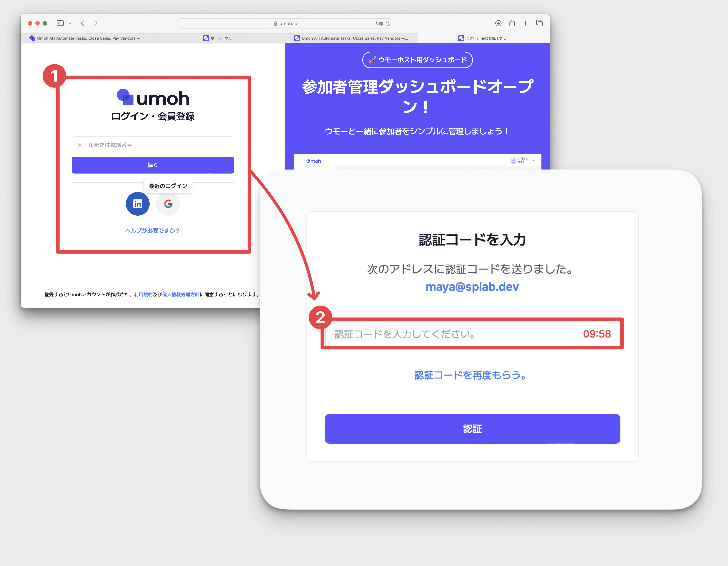Screen dimensions: 728x566
Task: Go back with the left arrow
Action: tap(83, 23)
